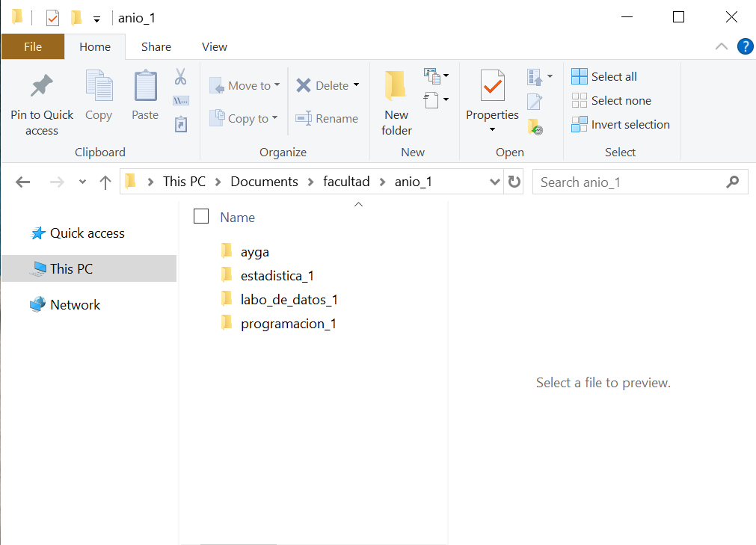Select the labo_de_datos_1 folder
Screen dimensions: 756x545
[289, 300]
